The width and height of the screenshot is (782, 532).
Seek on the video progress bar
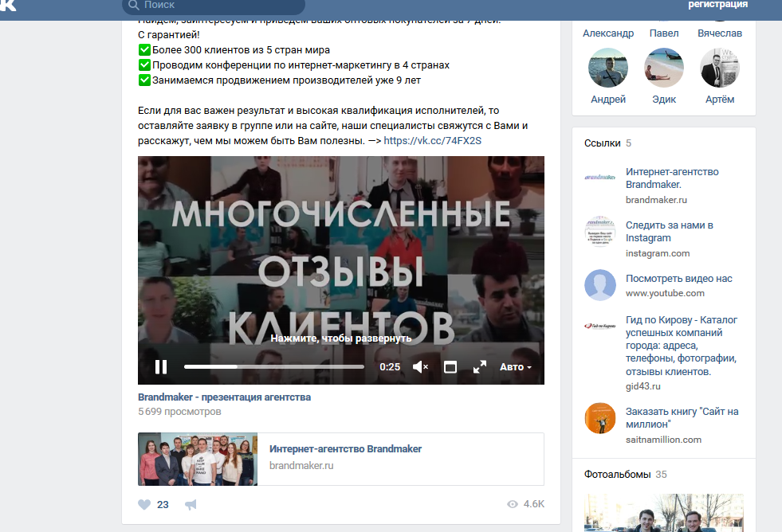pos(273,366)
